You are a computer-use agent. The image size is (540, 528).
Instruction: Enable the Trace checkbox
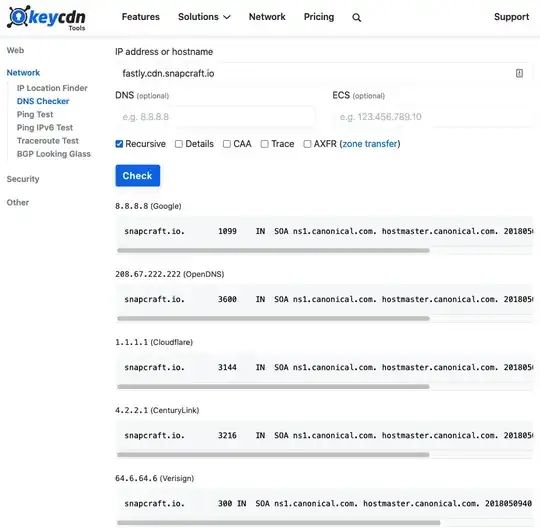[264, 144]
